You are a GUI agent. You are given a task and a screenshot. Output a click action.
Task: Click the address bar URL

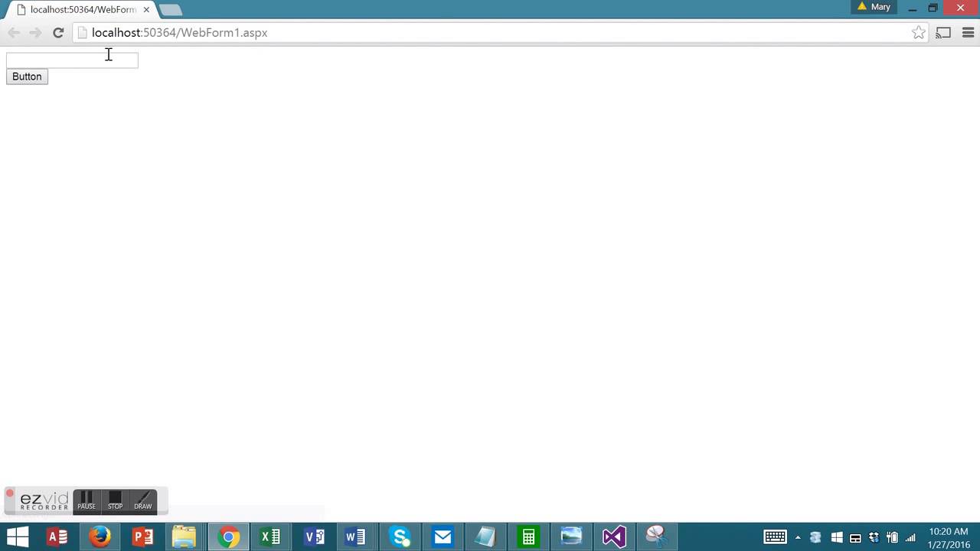click(179, 33)
